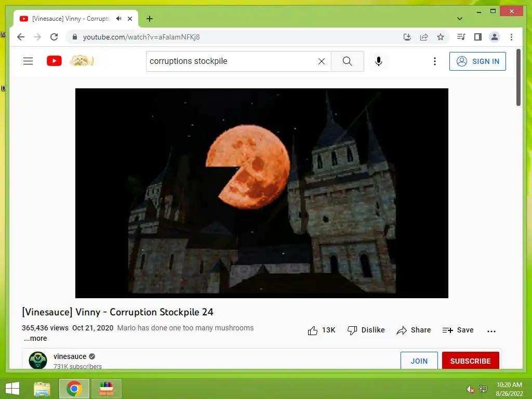Click the '365,436 views' text

click(45, 328)
